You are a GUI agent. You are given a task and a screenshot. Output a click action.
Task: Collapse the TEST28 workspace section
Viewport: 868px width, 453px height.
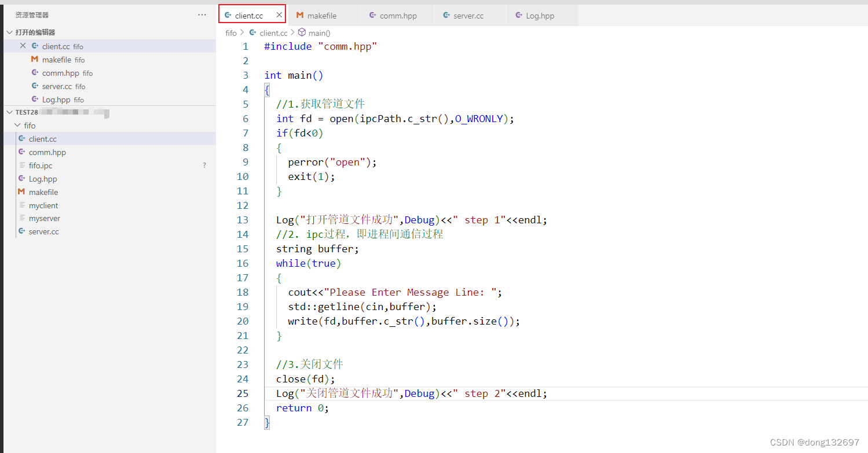click(x=9, y=112)
